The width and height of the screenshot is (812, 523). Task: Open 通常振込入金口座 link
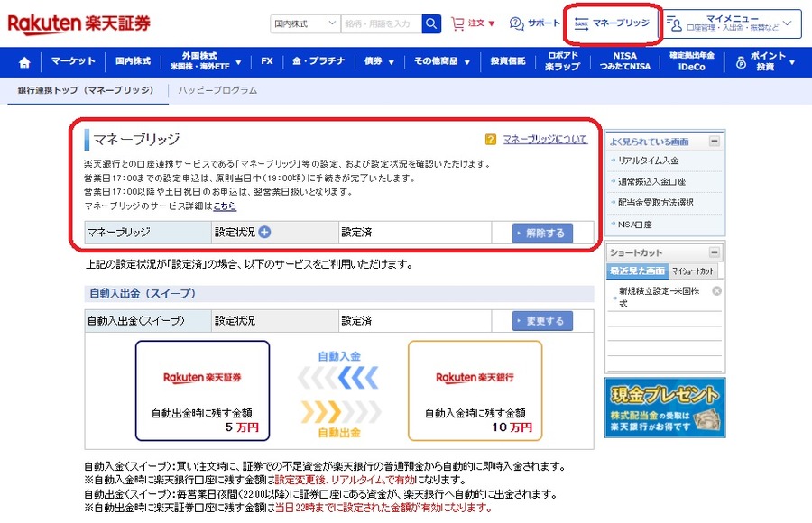[651, 182]
